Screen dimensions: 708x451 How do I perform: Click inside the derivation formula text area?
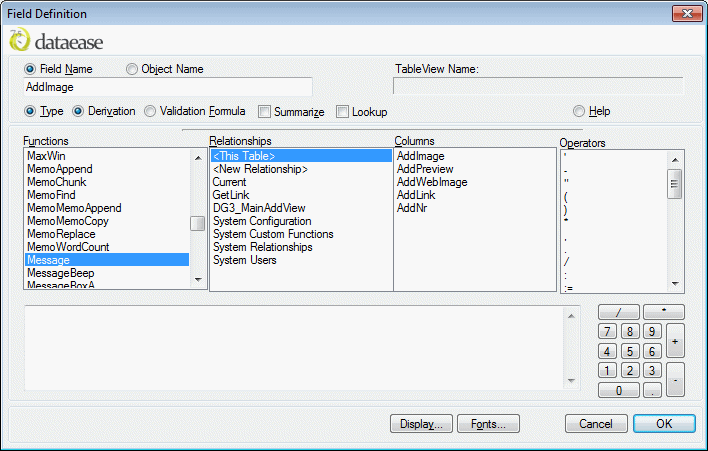pos(294,348)
